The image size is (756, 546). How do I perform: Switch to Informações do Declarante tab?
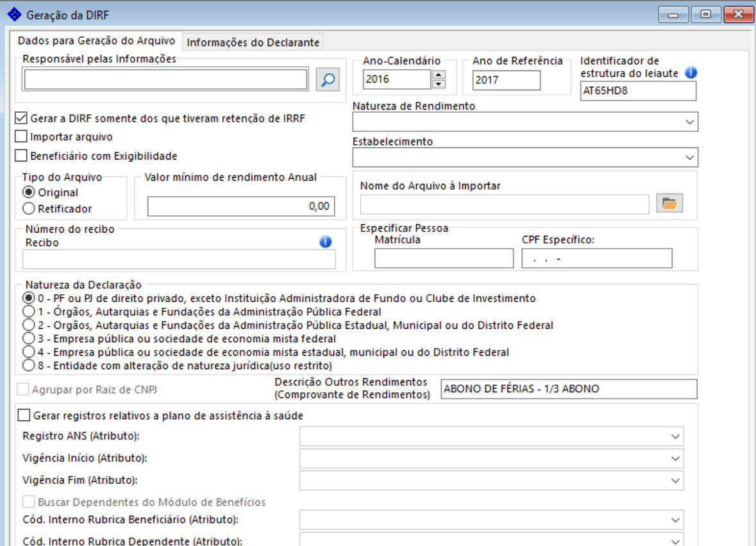click(x=253, y=42)
